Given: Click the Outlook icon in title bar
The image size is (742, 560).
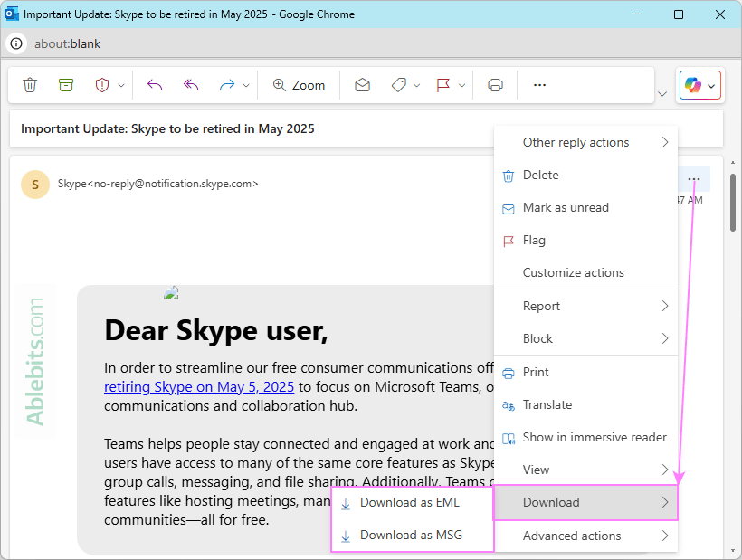Looking at the screenshot, I should click(x=12, y=14).
